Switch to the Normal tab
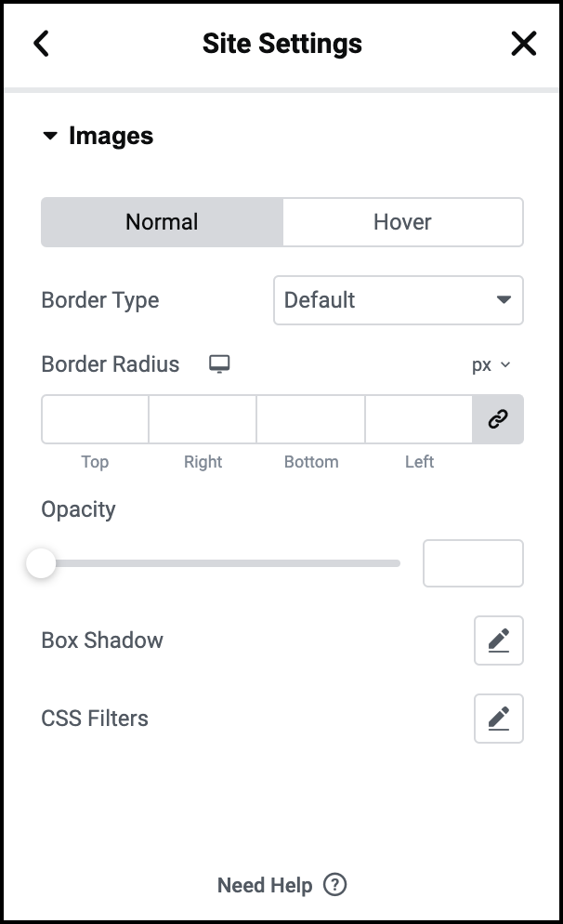The image size is (563, 924). pyautogui.click(x=162, y=222)
